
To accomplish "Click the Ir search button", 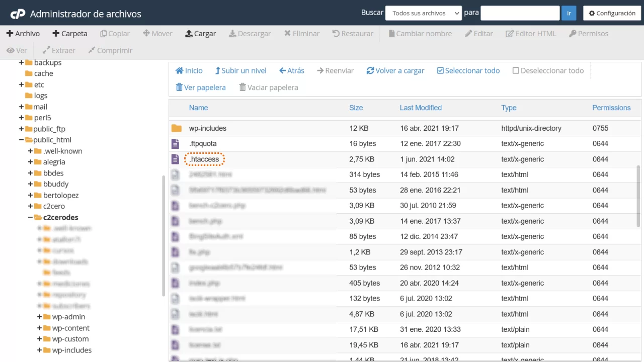I will 569,13.
